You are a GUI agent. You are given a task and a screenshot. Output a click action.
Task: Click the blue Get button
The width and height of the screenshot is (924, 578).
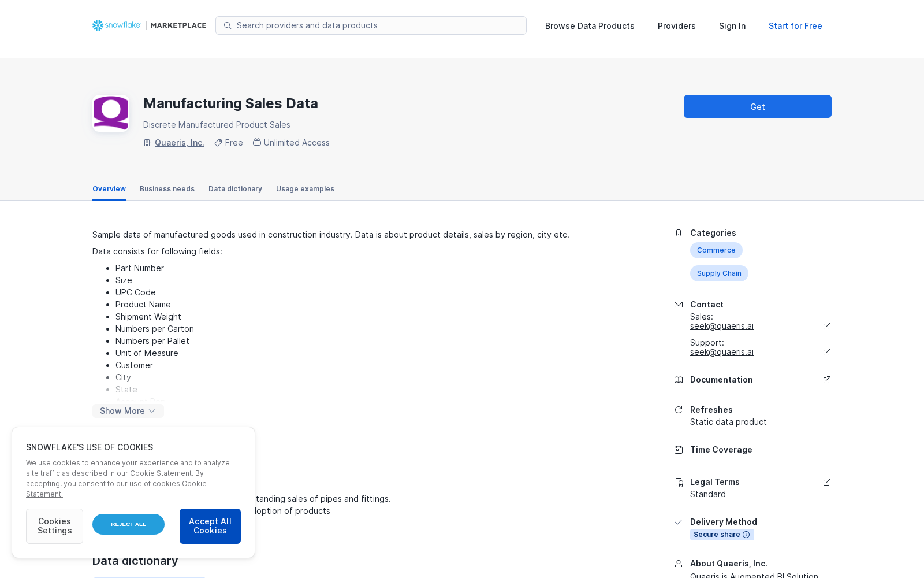[x=758, y=106]
